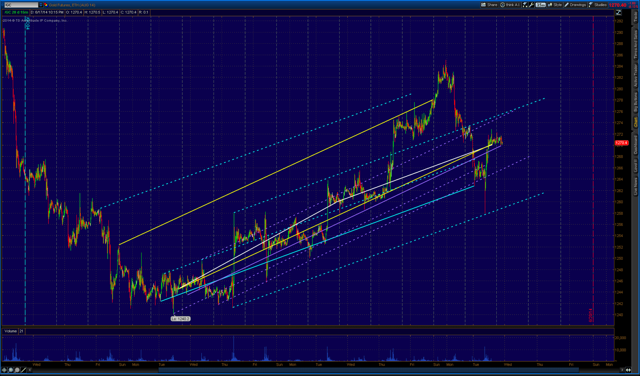Viewport: 640px width, 376px height.
Task: Open the Drawings menu
Action: pyautogui.click(x=575, y=5)
